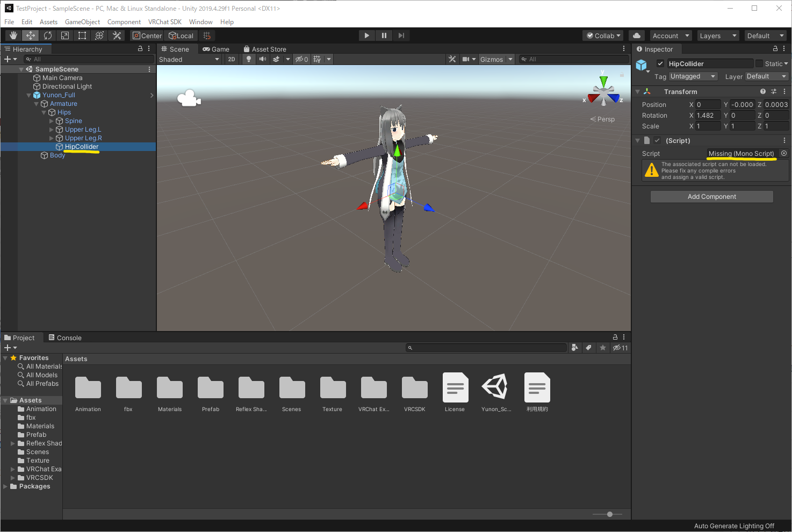792x532 pixels.
Task: Open Layers dropdown
Action: [x=718, y=35]
